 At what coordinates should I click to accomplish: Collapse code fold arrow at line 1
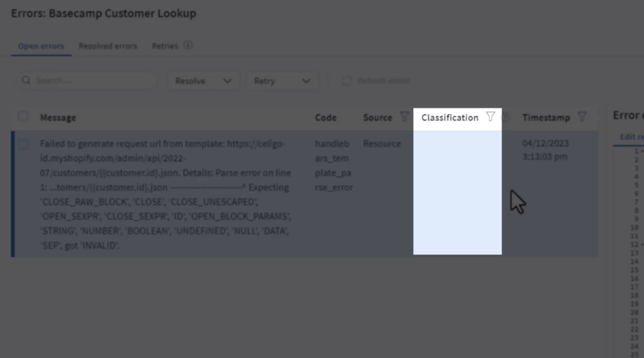tap(640, 151)
